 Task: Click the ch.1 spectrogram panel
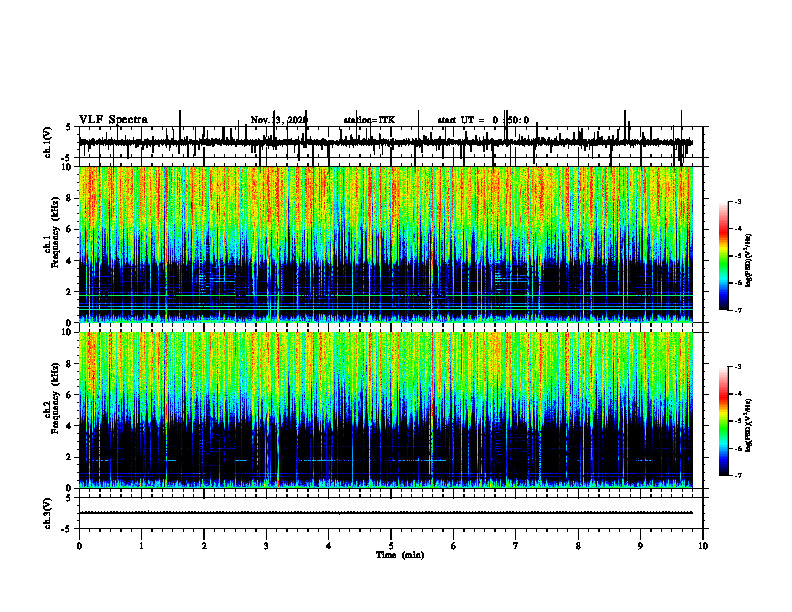pyautogui.click(x=386, y=244)
